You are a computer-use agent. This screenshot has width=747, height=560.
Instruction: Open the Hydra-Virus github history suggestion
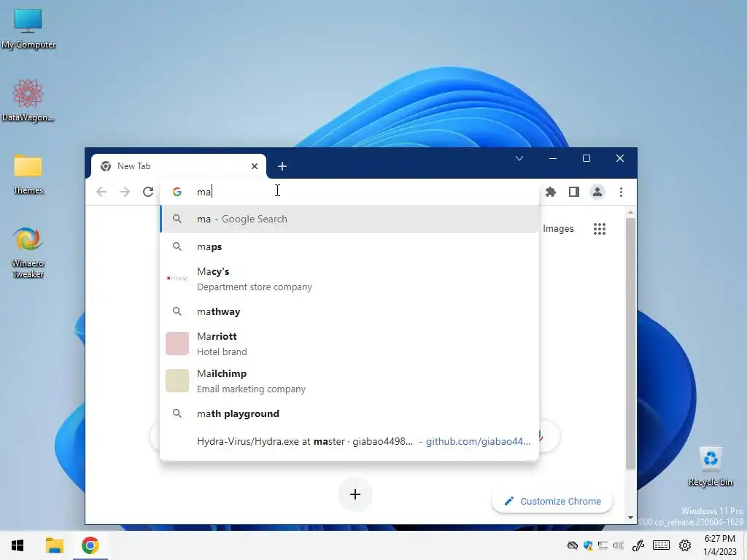coord(349,441)
